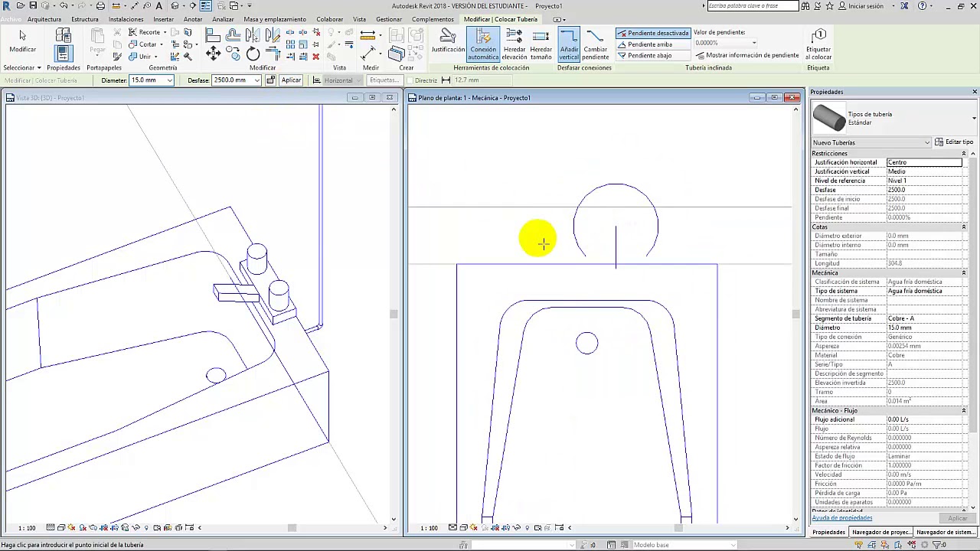Click the help question mark icon
Viewport: 980px width, 551px height.
(x=923, y=6)
